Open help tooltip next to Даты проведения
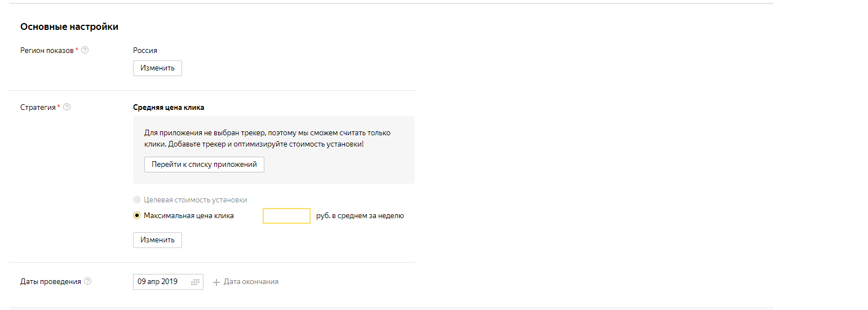The height and width of the screenshot is (310, 868). 87,281
